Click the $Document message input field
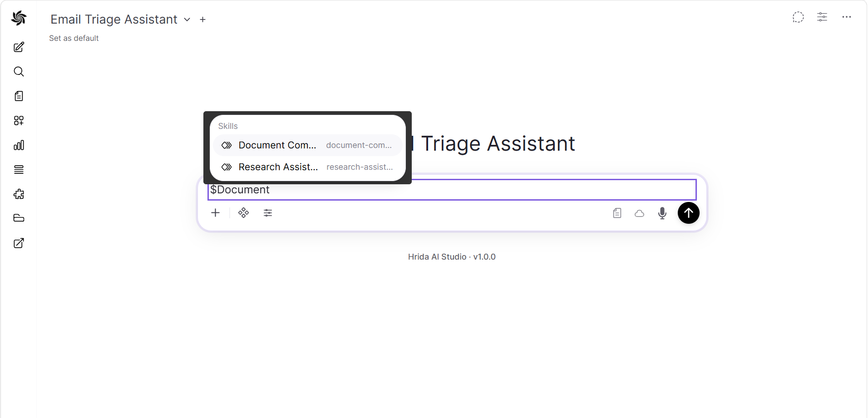The width and height of the screenshot is (868, 418). (452, 190)
